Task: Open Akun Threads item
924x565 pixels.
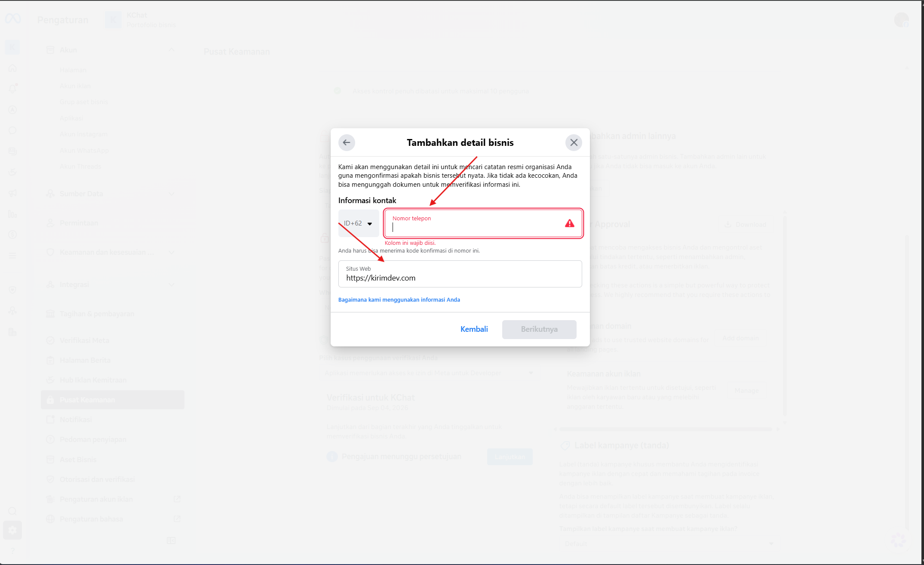Action: (x=80, y=167)
